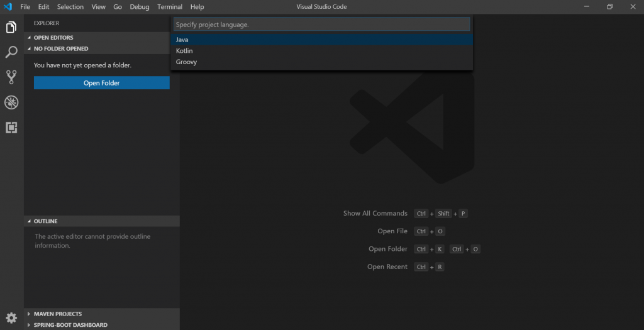Open the Extensions view icon
The width and height of the screenshot is (644, 330).
tap(11, 128)
